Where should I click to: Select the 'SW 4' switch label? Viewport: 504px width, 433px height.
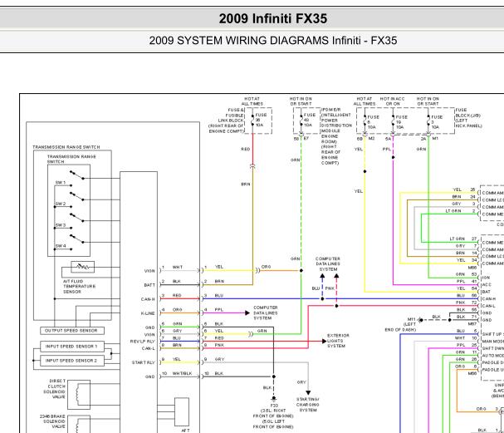(61, 246)
